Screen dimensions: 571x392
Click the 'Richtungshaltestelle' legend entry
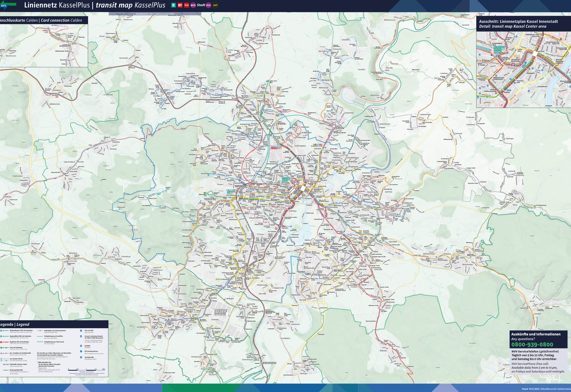(x=16, y=370)
